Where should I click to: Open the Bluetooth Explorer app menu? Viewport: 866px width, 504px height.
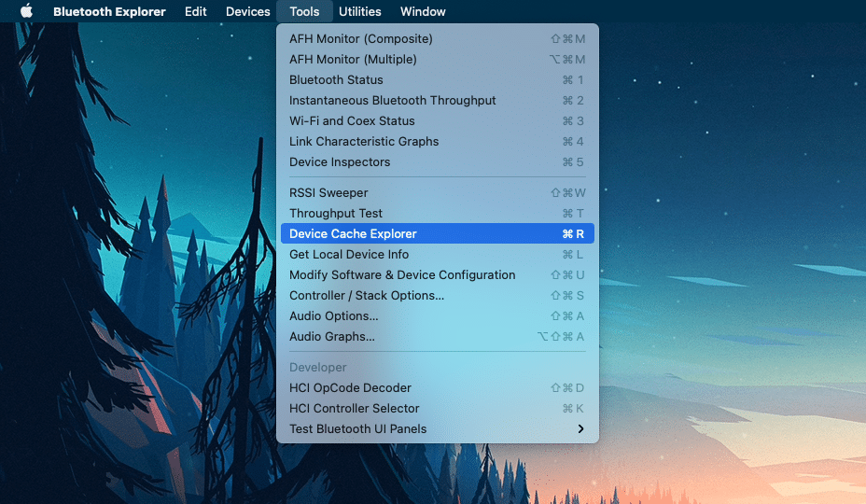coord(109,11)
